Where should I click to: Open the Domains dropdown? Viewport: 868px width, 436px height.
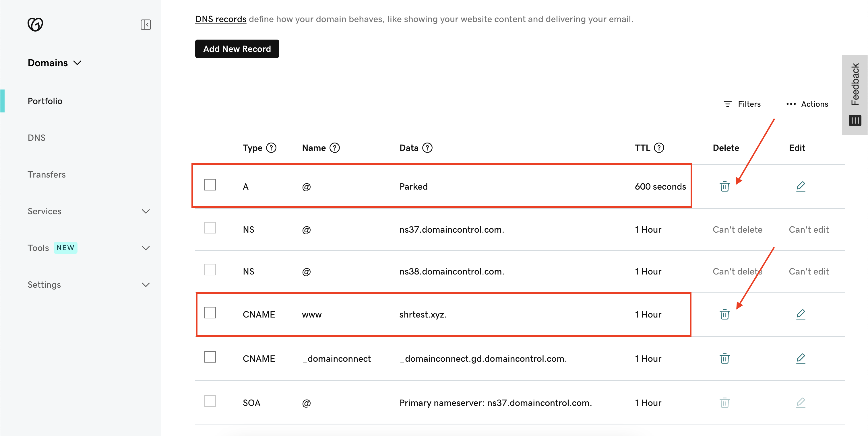pos(55,63)
